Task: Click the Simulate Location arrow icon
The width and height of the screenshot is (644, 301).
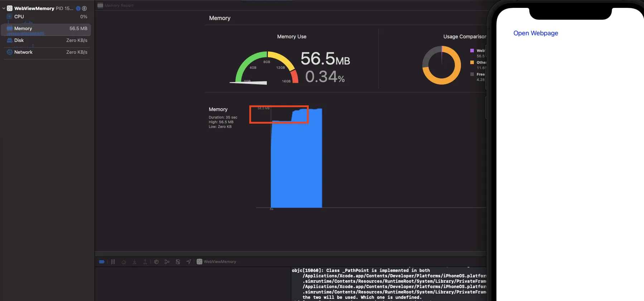Action: (x=189, y=262)
